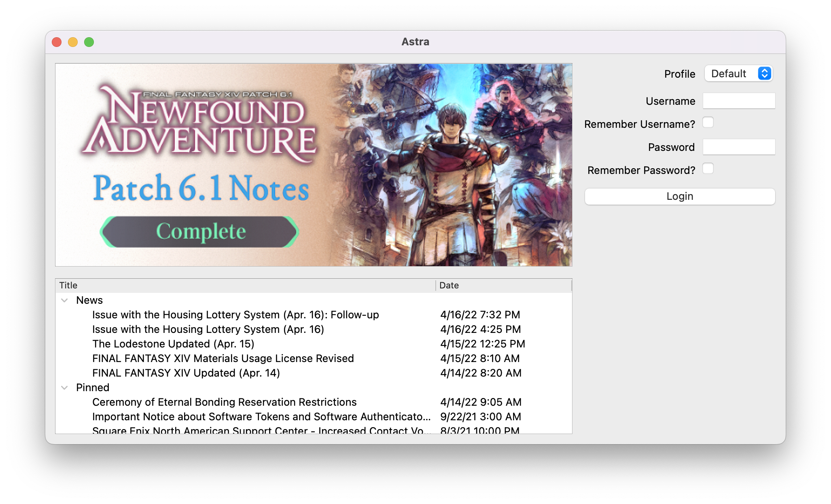Click the date '4/16/22 4:25 PM'
This screenshot has width=831, height=504.
(x=481, y=329)
